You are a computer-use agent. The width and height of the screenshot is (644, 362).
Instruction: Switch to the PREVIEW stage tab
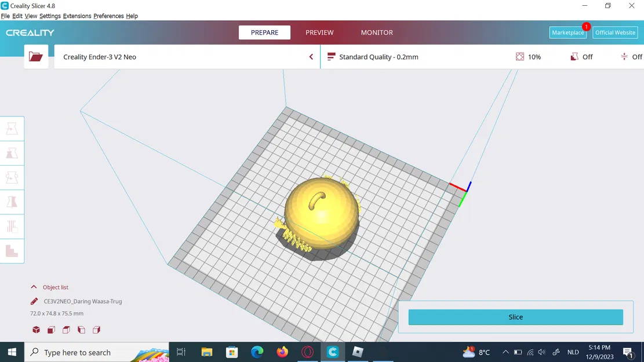coord(319,32)
